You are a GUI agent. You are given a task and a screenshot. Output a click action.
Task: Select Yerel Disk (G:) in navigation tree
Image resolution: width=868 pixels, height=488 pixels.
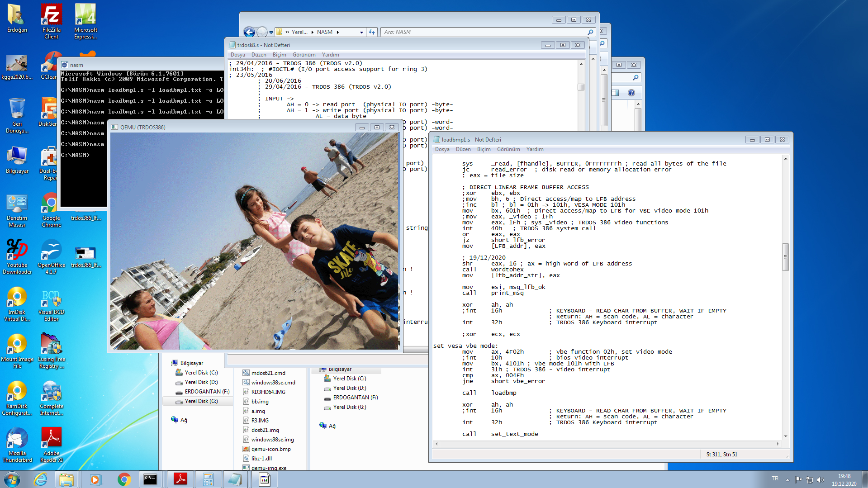click(x=201, y=401)
